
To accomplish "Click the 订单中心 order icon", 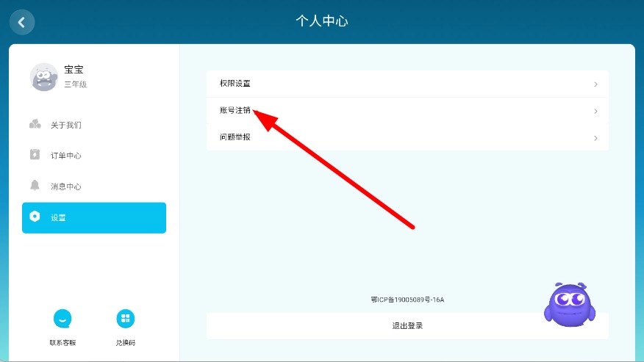I will point(35,155).
